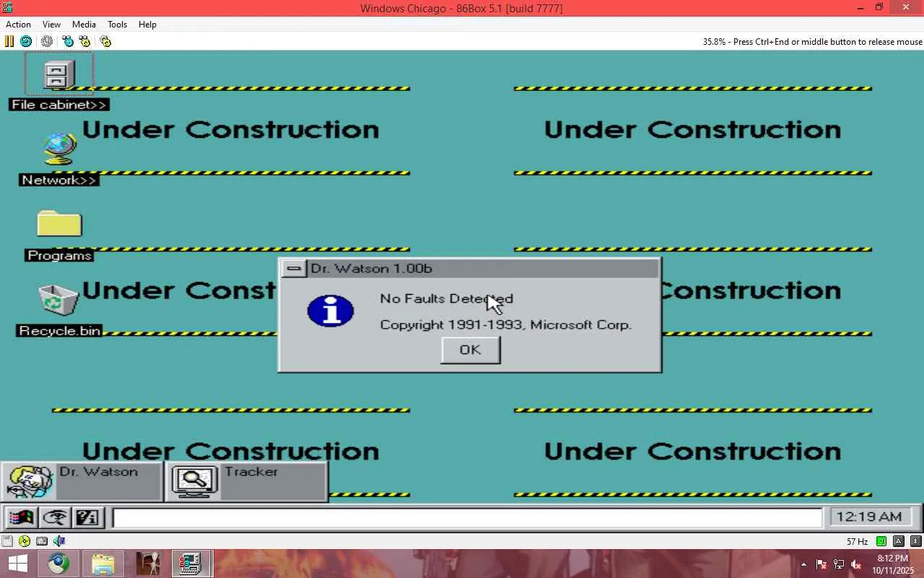Open the Windows Start button on host taskbar

pos(17,564)
